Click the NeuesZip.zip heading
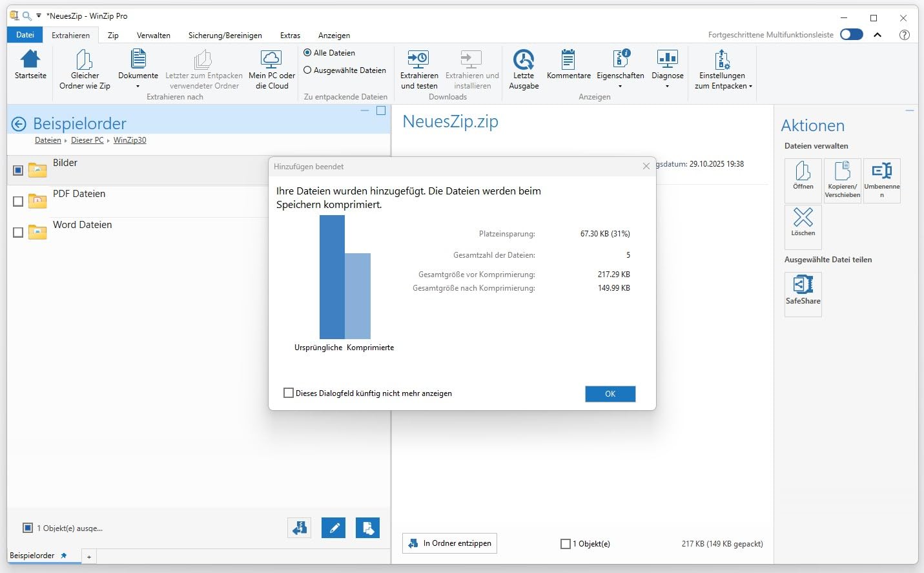The width and height of the screenshot is (924, 573). point(450,121)
